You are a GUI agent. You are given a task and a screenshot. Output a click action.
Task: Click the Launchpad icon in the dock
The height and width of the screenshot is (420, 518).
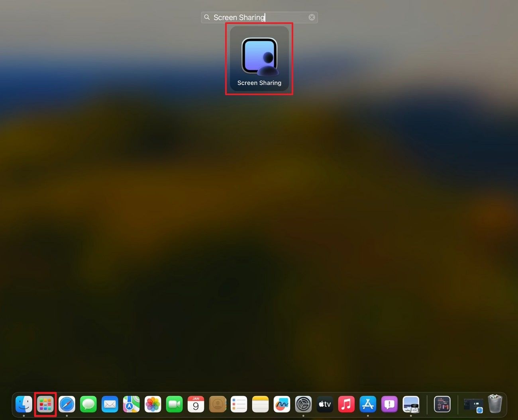45,404
